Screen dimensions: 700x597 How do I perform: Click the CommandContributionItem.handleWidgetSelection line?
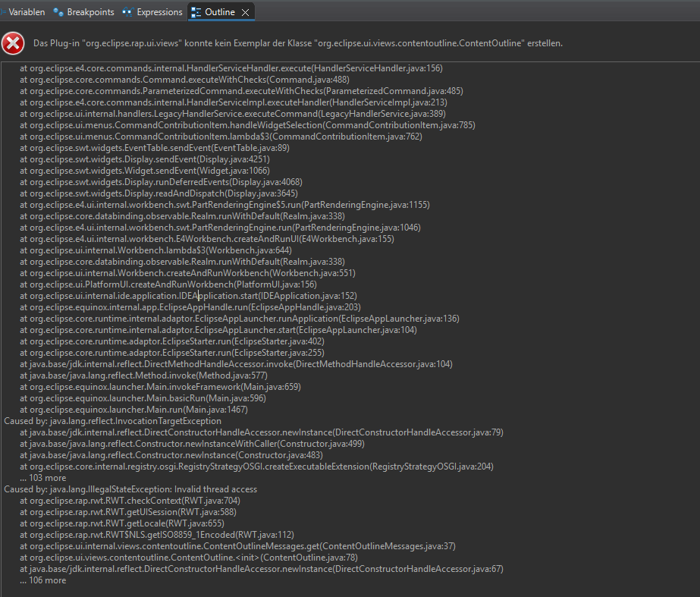click(247, 125)
